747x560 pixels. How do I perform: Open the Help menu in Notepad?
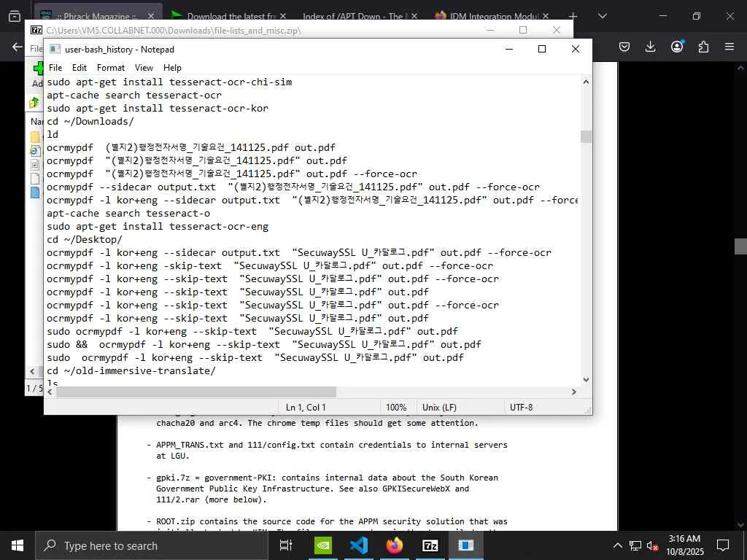coord(172,68)
